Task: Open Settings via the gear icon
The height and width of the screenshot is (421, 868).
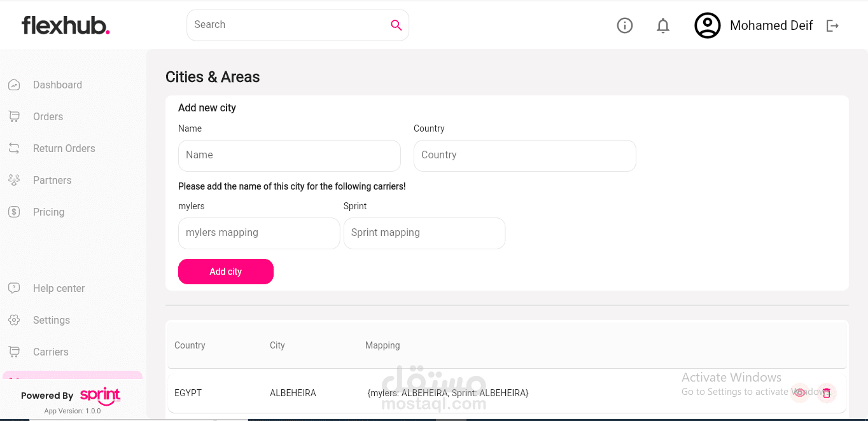Action: point(14,320)
